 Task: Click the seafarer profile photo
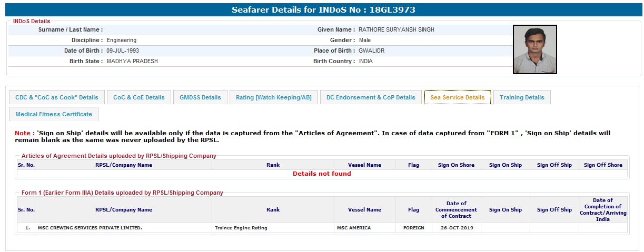pyautogui.click(x=534, y=49)
